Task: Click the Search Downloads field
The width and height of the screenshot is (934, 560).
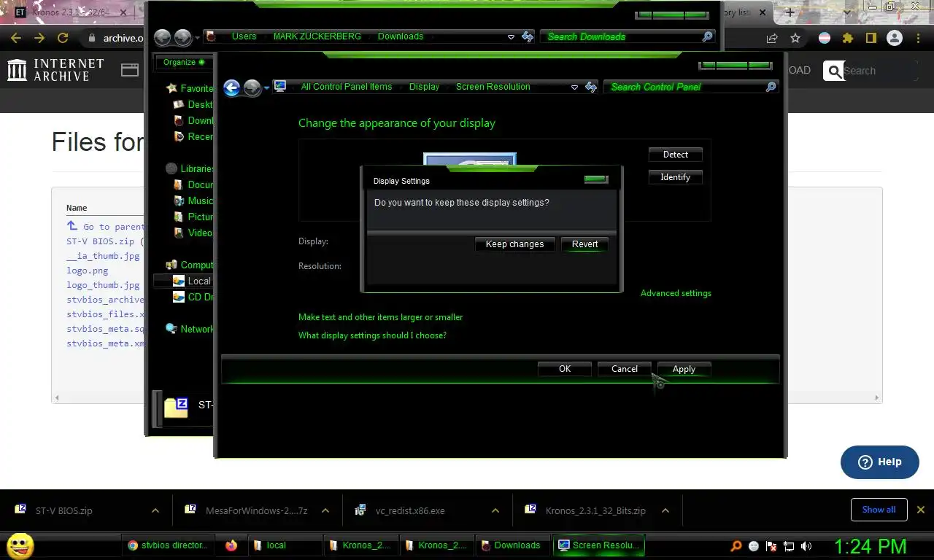Action: (x=628, y=36)
